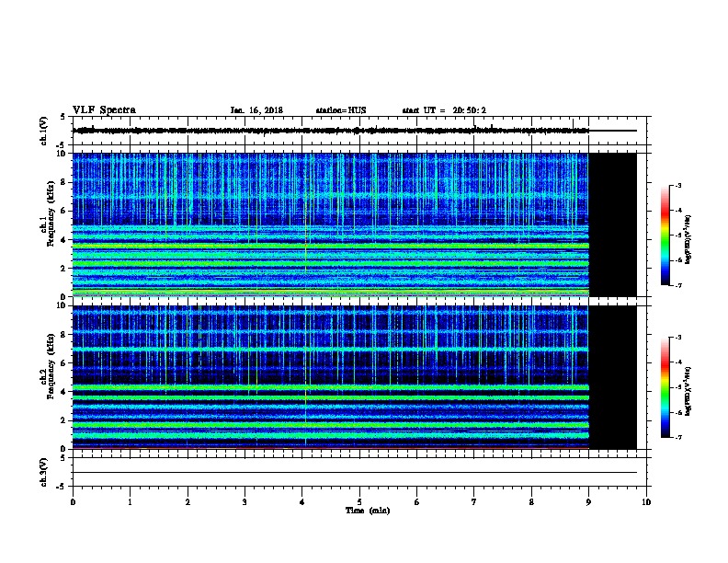Click the "Time (min)" axis label
The image size is (728, 563).
pyautogui.click(x=368, y=511)
